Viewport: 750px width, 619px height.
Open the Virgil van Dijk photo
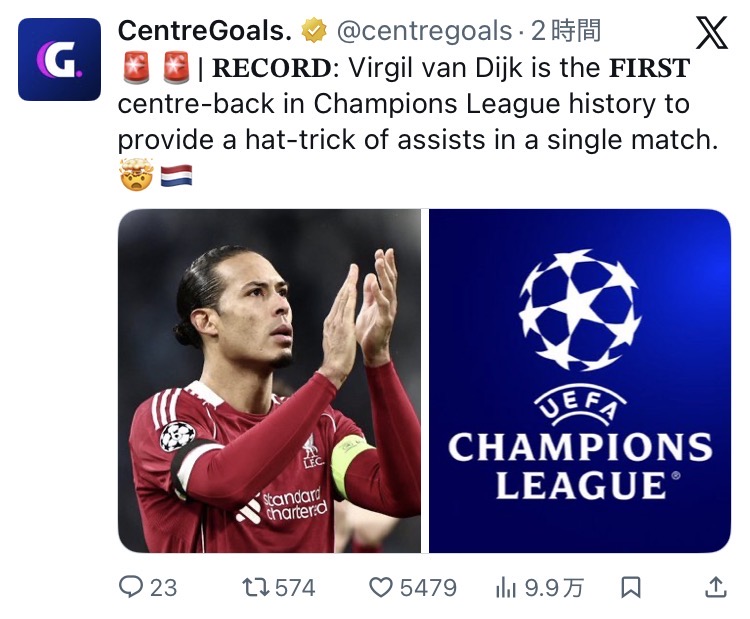point(269,380)
